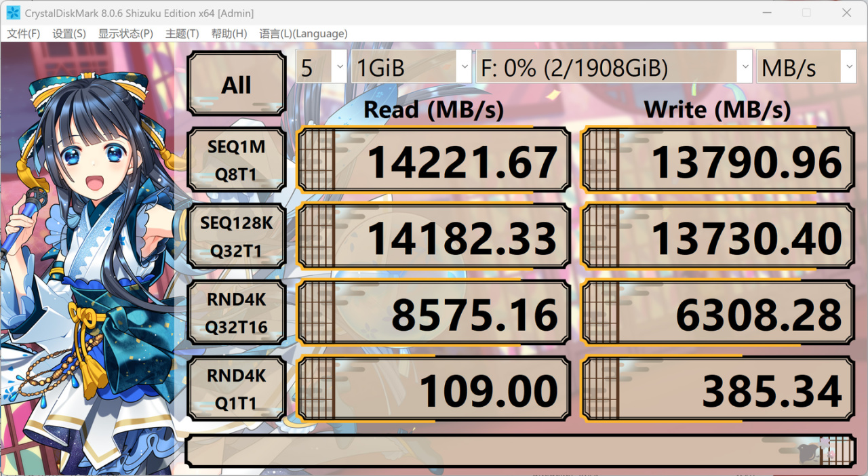Start the SEQ128K Q32T1 test
Screen dimensions: 868x476
point(236,237)
